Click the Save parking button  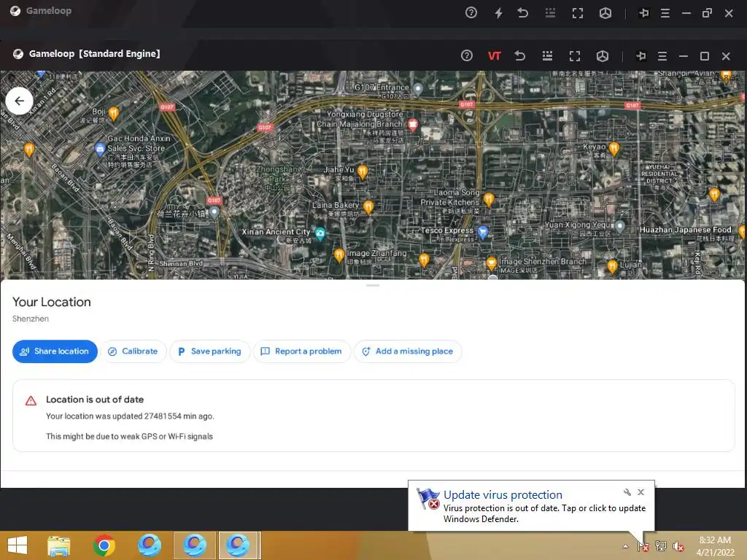pos(209,351)
